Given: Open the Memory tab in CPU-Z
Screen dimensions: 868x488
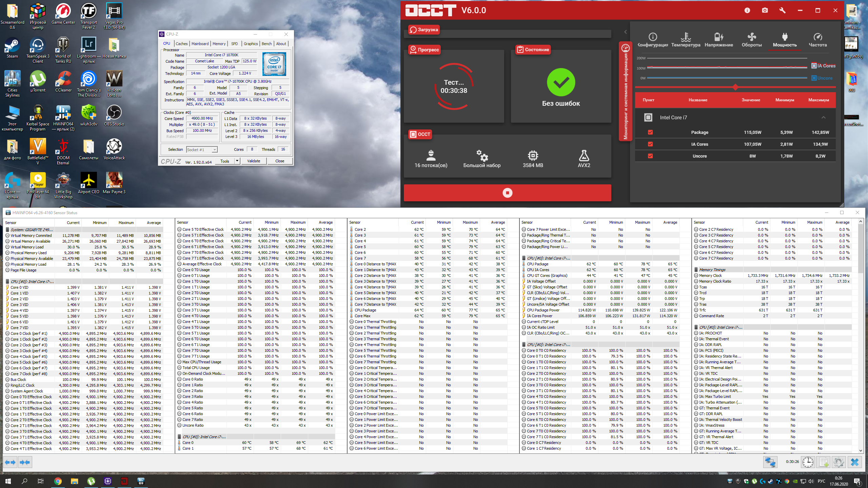Looking at the screenshot, I should tap(219, 44).
